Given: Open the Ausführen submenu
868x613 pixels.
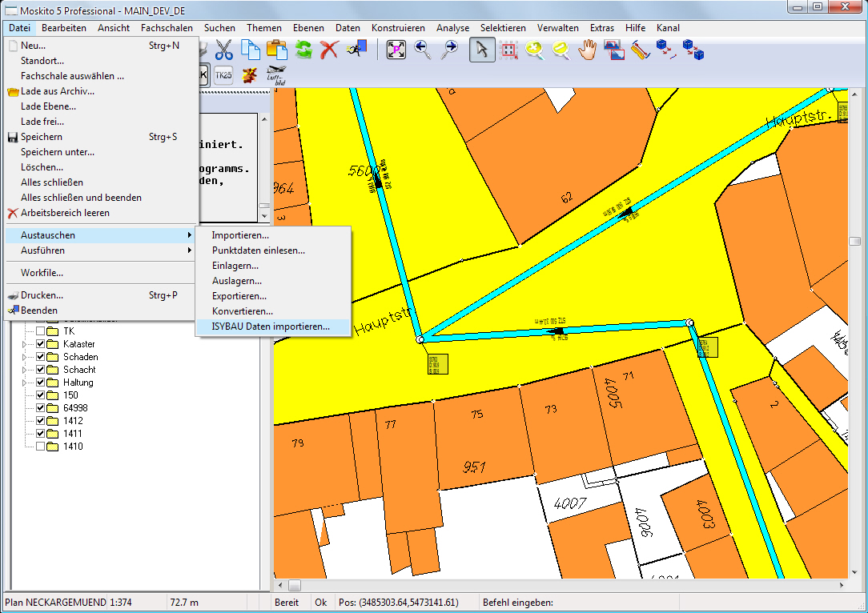Looking at the screenshot, I should (100, 250).
